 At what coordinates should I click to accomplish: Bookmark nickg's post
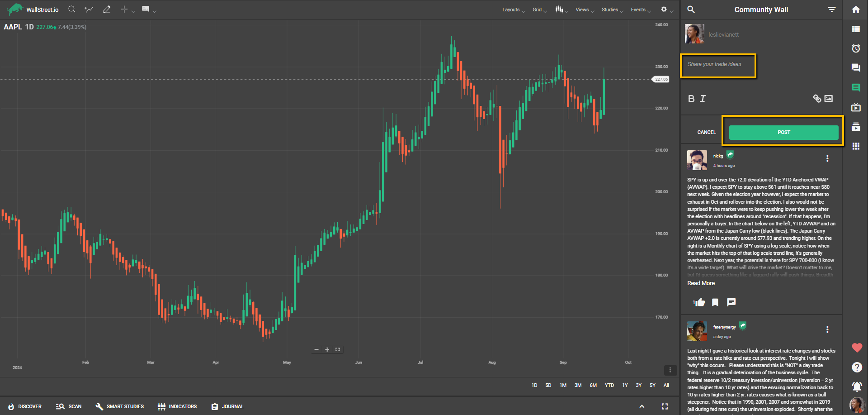[715, 302]
